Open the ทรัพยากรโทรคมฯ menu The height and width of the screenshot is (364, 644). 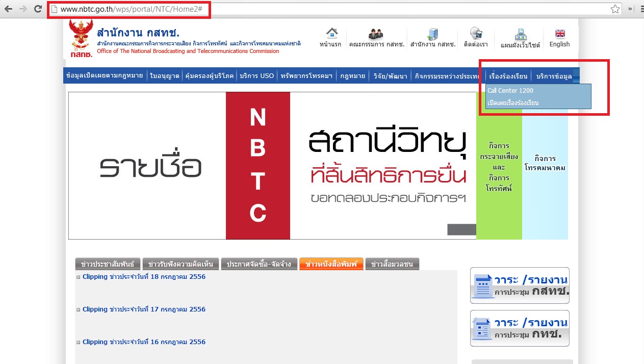(x=306, y=76)
